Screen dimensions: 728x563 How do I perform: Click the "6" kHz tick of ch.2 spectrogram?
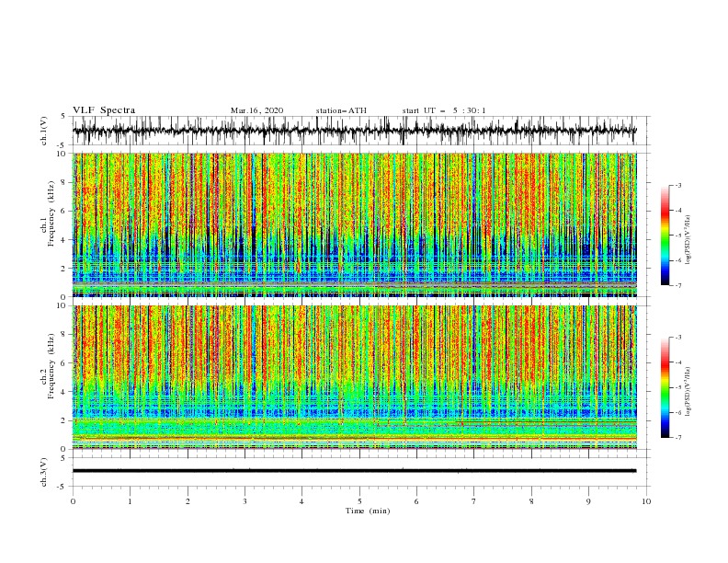click(64, 363)
